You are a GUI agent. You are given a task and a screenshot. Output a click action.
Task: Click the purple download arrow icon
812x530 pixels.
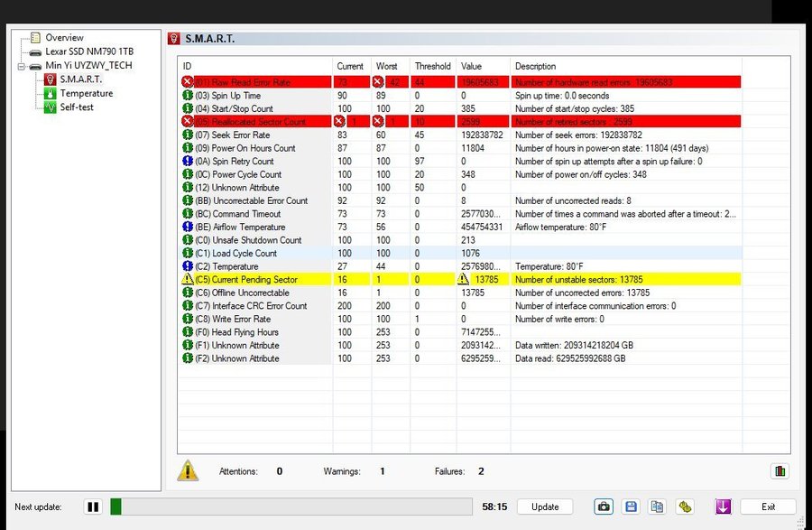coord(723,507)
